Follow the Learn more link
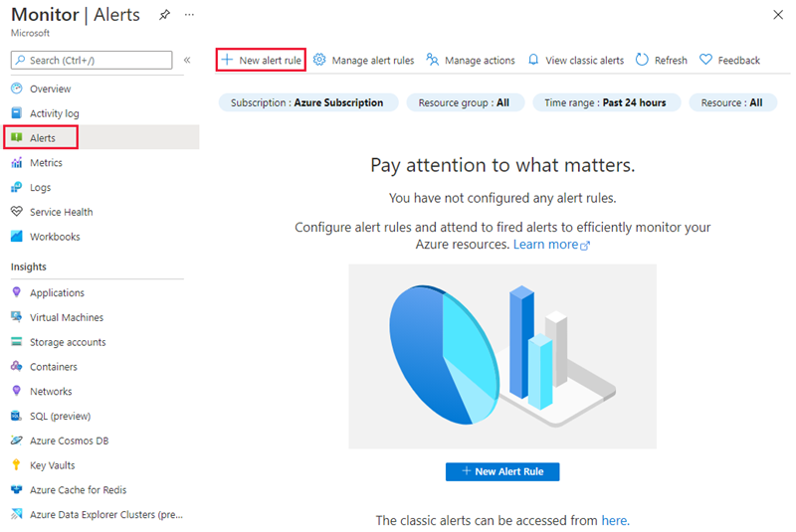This screenshot has width=796, height=532. point(551,244)
